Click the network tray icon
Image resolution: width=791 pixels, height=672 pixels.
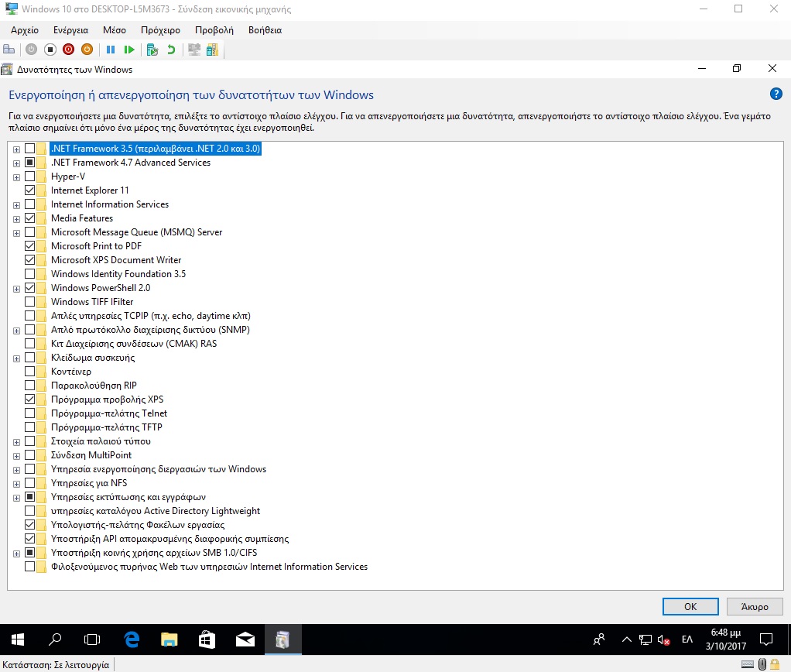point(645,639)
